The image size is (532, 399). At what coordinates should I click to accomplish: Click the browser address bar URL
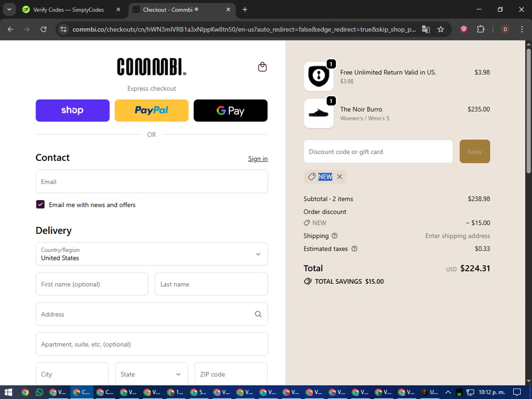coord(244,29)
